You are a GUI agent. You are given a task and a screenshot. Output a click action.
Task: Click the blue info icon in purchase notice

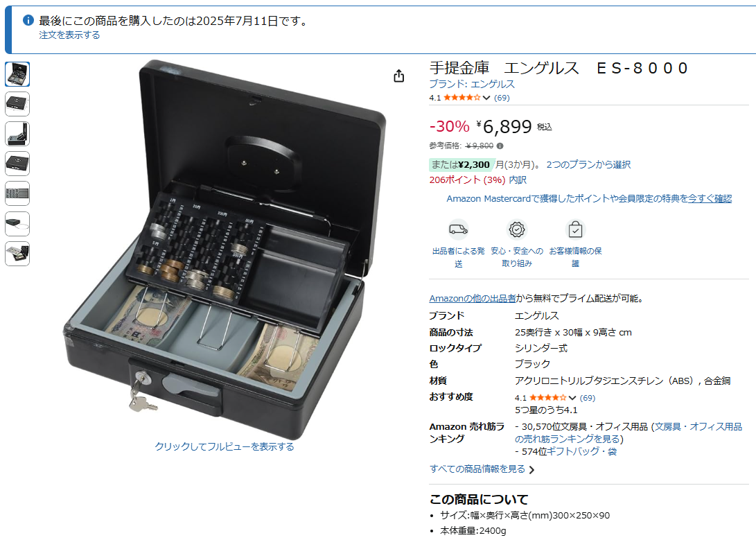click(x=28, y=20)
